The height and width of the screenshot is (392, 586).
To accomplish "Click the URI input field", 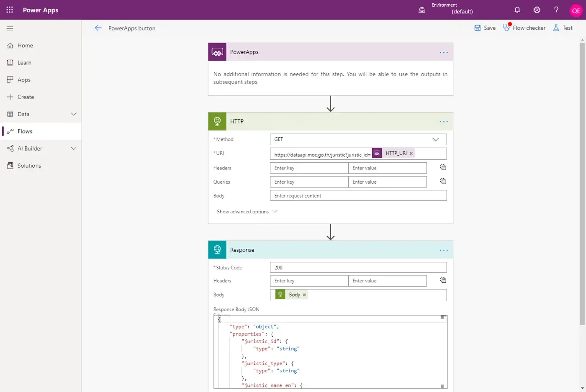I will tap(358, 154).
